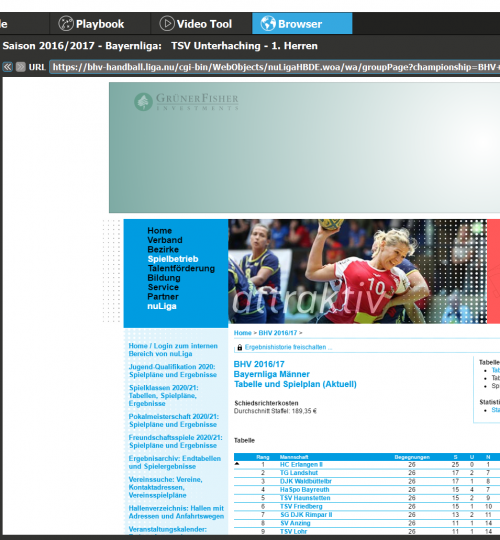Click the Bayernliga Männer heading
This screenshot has height=540, width=500.
pos(272,374)
